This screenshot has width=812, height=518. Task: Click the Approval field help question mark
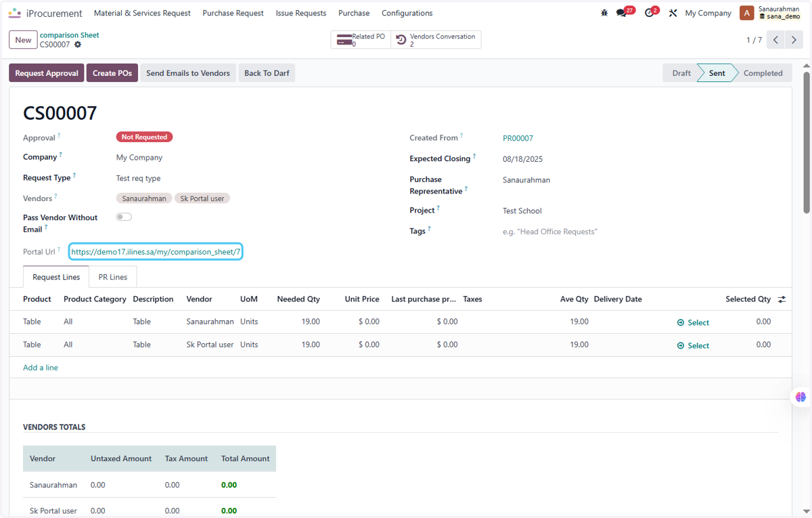(59, 135)
